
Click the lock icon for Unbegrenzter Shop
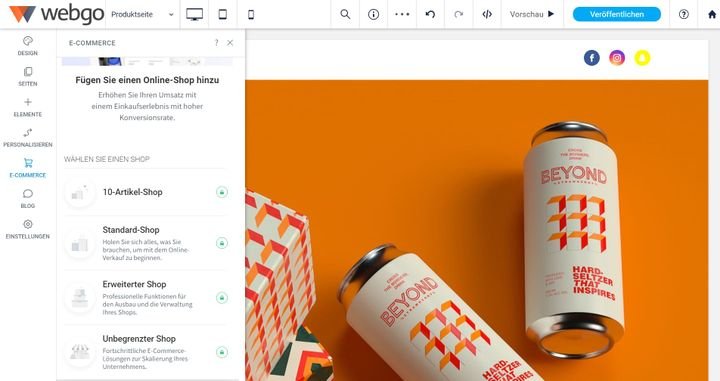click(222, 352)
